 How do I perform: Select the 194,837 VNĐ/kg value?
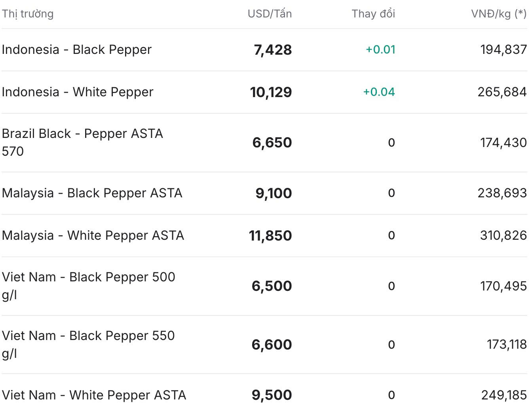[503, 50]
